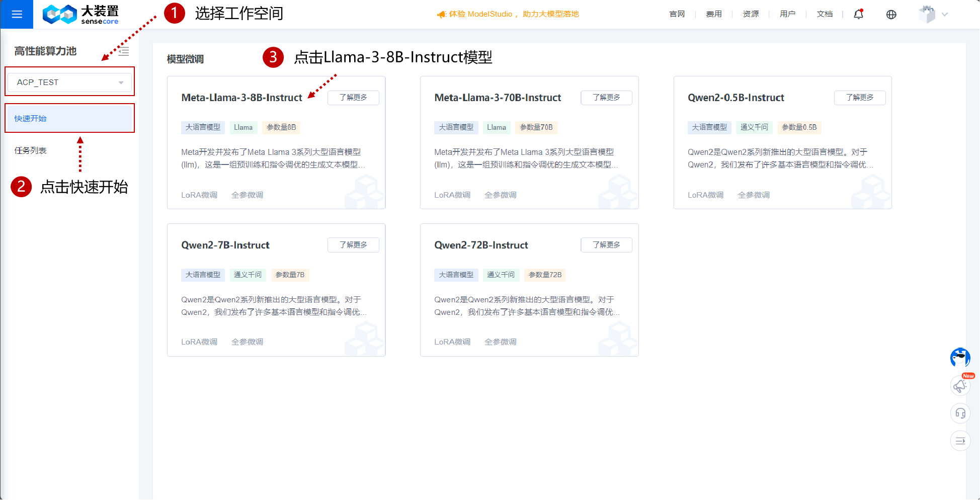Open the New announcements megaphone icon
The height and width of the screenshot is (500, 980).
pos(960,385)
